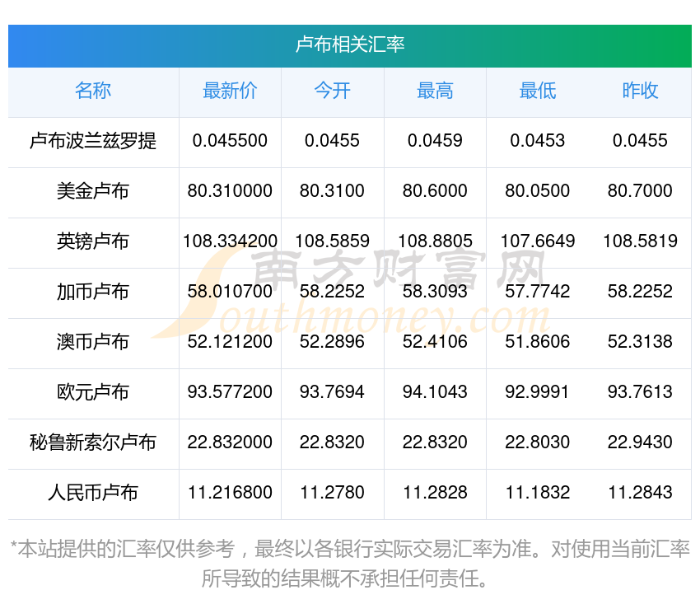
Task: Click low value 51.8606
Action: pos(538,342)
